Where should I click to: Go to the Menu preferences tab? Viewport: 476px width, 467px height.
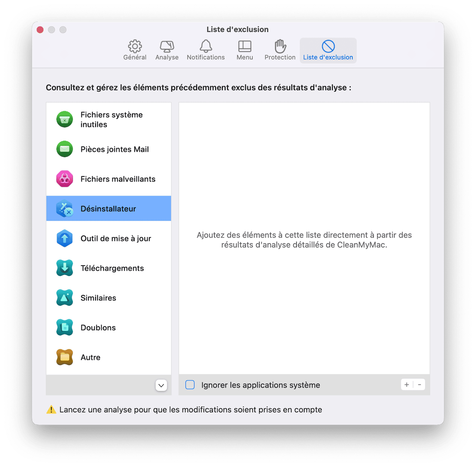coord(245,50)
